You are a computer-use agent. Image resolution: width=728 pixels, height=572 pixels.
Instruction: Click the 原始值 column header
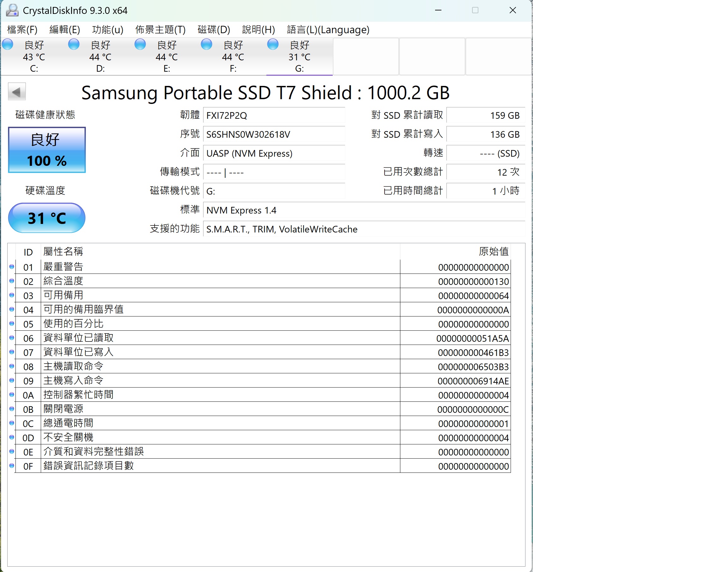[456, 252]
